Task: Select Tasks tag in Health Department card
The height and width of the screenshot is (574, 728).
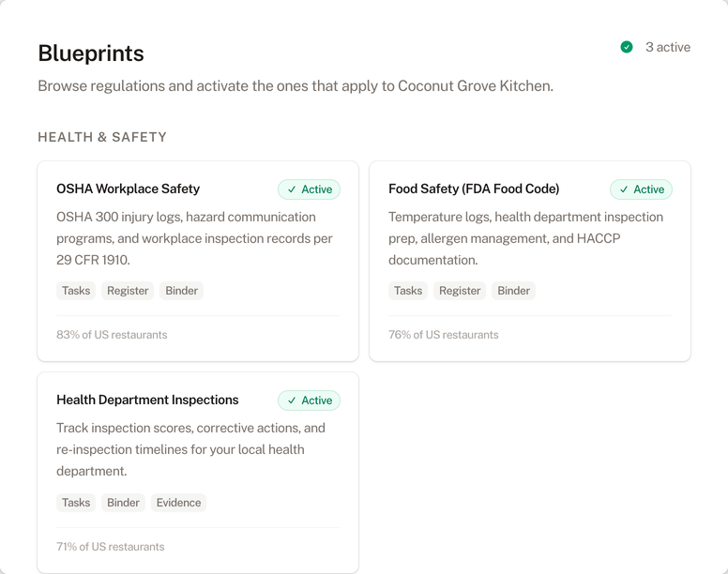Action: point(76,503)
